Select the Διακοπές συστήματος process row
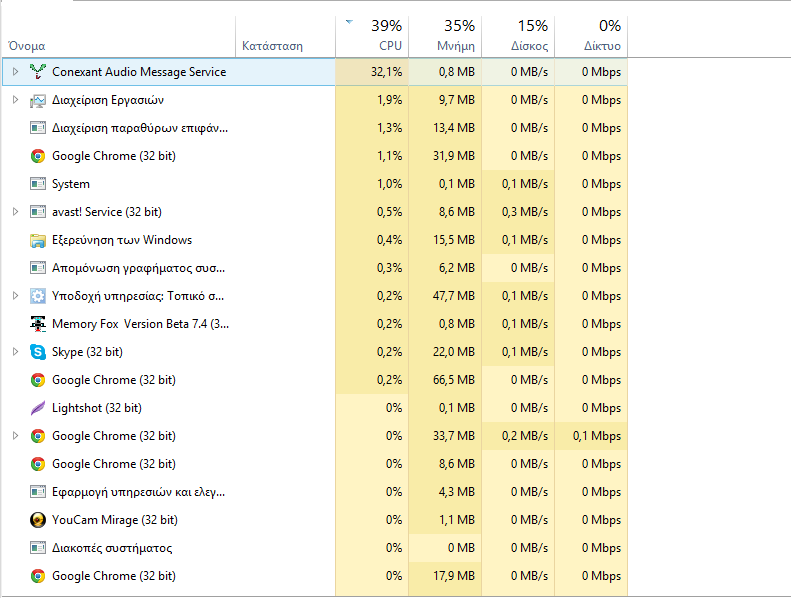 (315, 548)
